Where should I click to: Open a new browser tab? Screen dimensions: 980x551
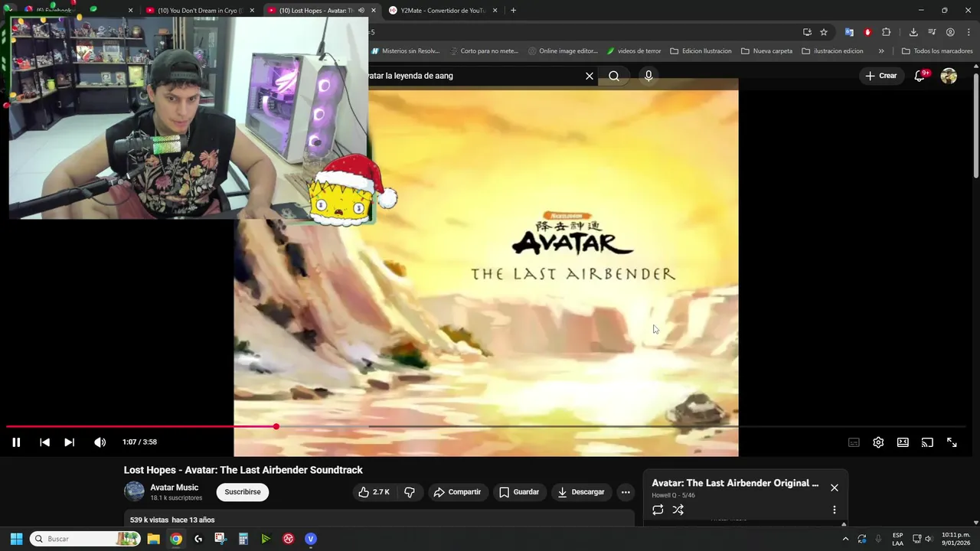coord(513,11)
